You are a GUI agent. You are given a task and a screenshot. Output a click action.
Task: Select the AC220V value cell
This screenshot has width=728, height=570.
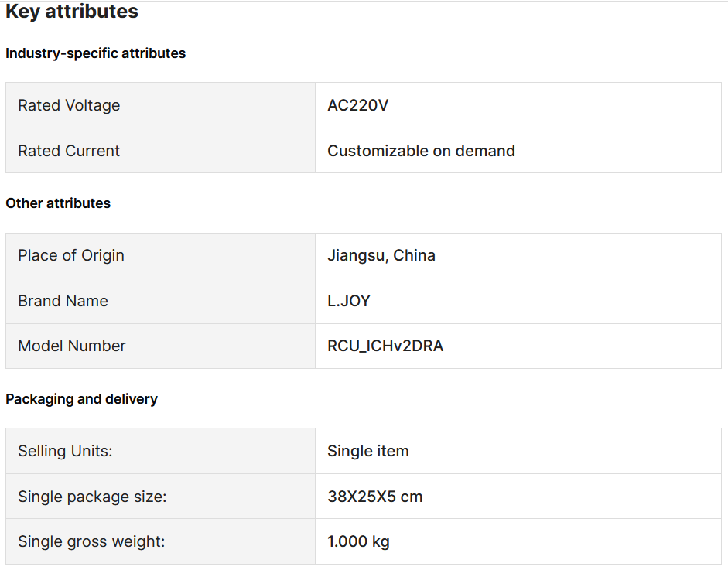point(518,105)
